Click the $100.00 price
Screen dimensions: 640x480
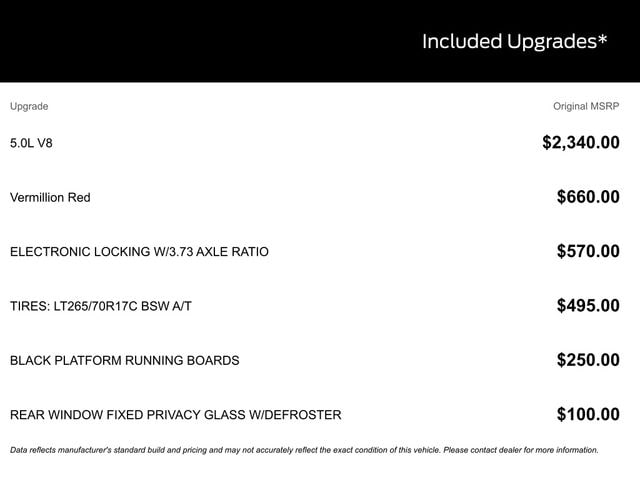coord(588,414)
